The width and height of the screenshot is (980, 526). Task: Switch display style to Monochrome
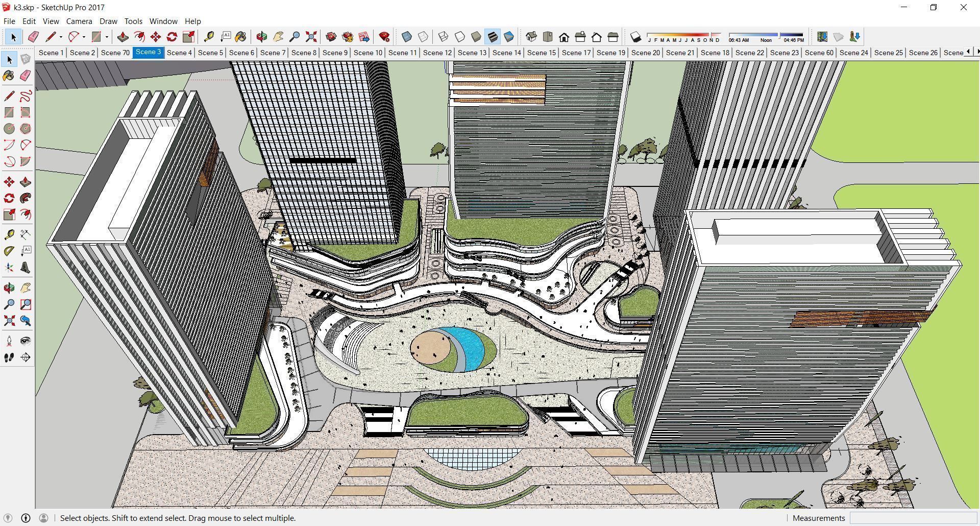click(508, 37)
